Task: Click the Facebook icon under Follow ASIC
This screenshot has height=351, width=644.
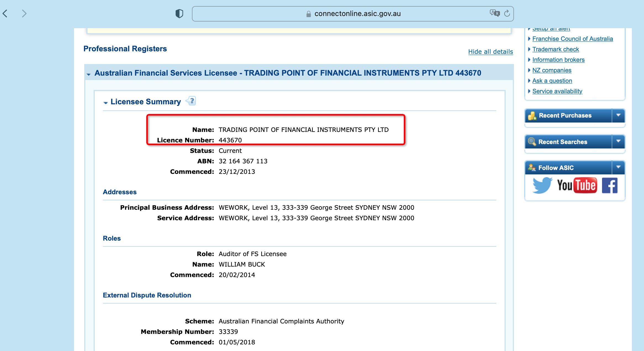Action: (609, 185)
